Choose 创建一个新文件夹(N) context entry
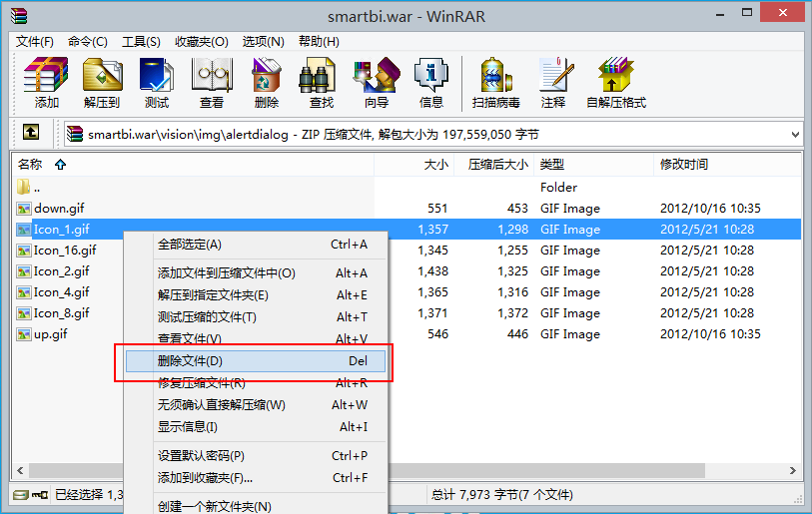The image size is (812, 514). click(256, 506)
